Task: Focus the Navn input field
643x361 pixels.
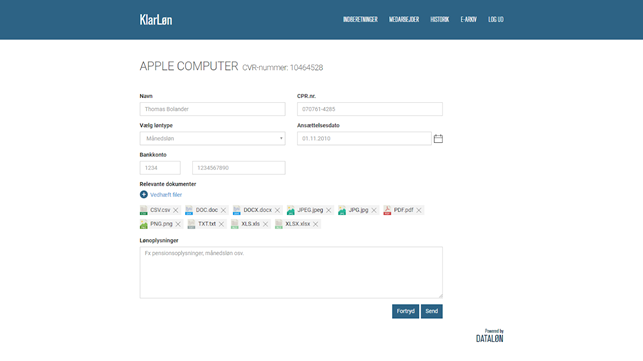Action: pos(212,109)
